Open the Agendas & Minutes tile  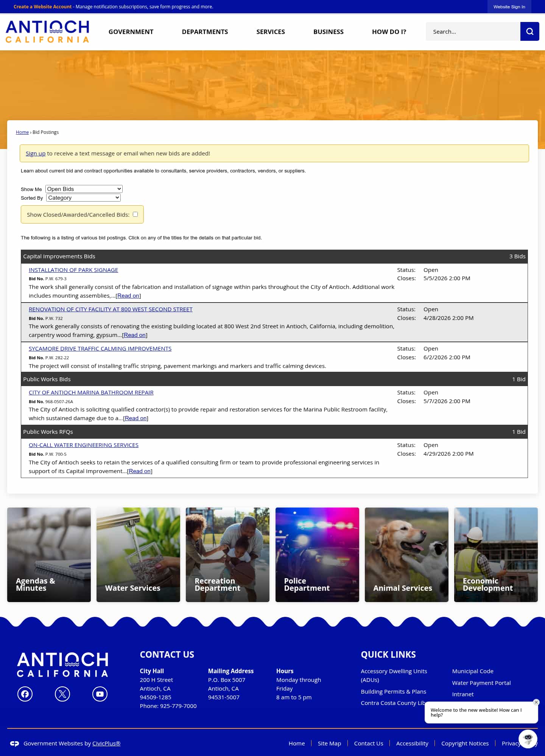tap(49, 554)
